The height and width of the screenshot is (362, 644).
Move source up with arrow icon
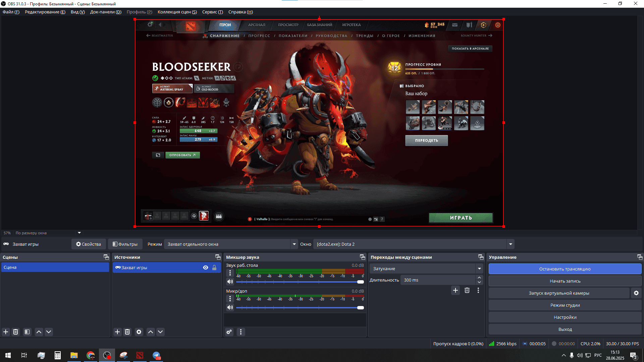pyautogui.click(x=151, y=332)
